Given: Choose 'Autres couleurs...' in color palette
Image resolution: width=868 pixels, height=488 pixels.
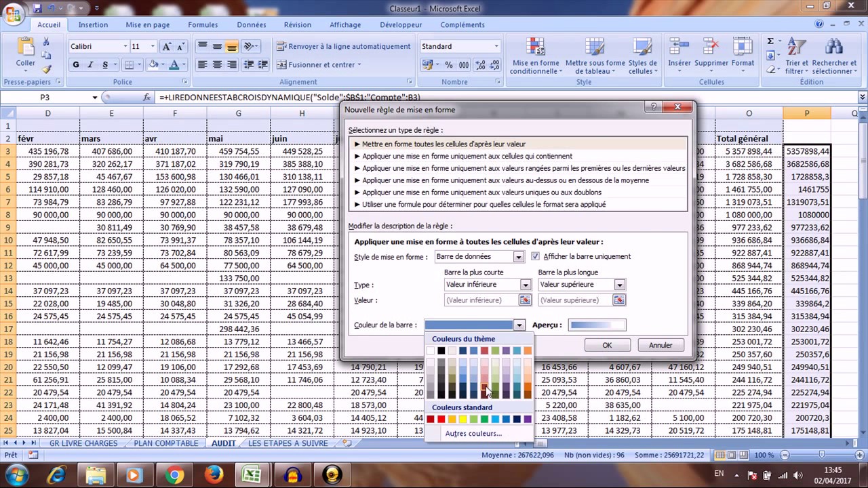Looking at the screenshot, I should pos(474,434).
